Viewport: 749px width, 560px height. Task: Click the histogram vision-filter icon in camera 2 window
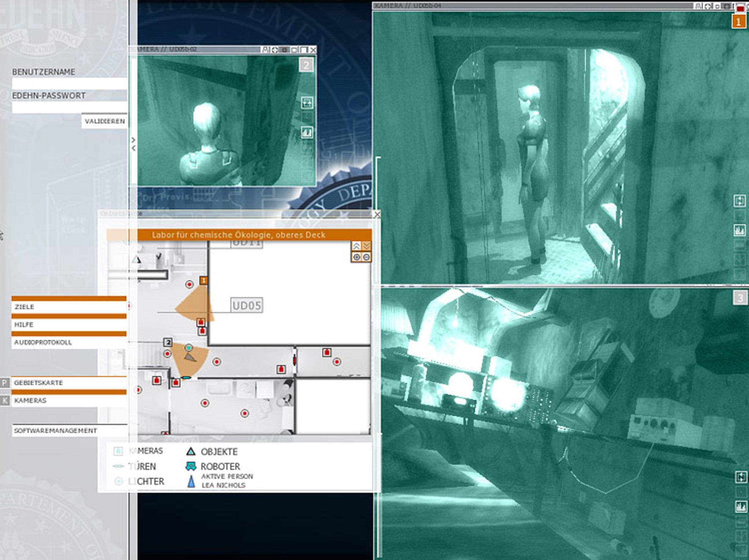pyautogui.click(x=307, y=132)
